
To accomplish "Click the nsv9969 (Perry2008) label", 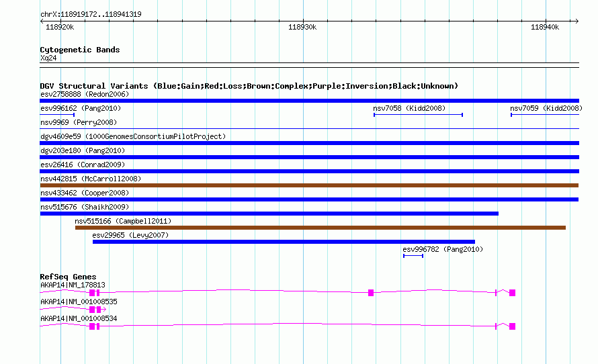I will (x=79, y=122).
